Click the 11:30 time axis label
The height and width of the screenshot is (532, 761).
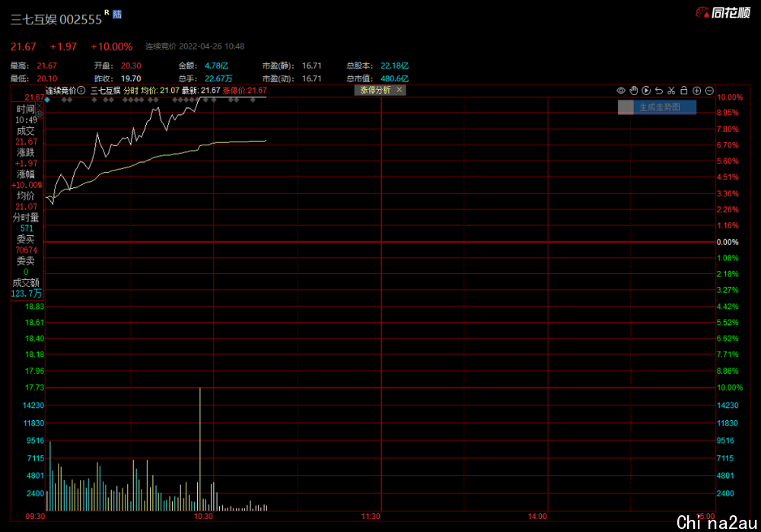coord(371,517)
